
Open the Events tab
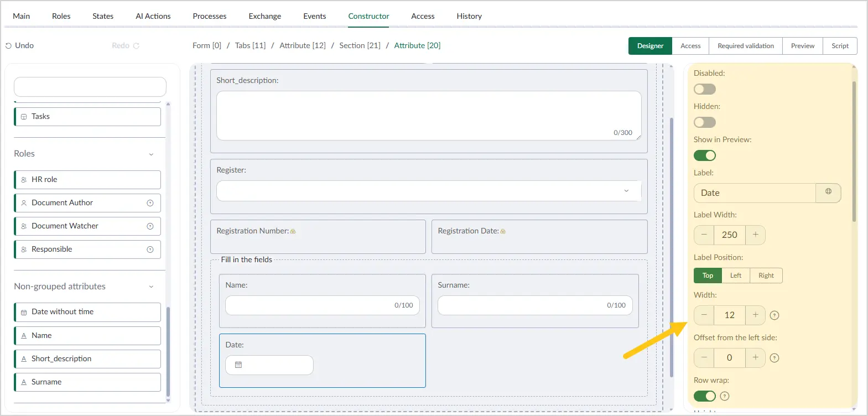[315, 16]
